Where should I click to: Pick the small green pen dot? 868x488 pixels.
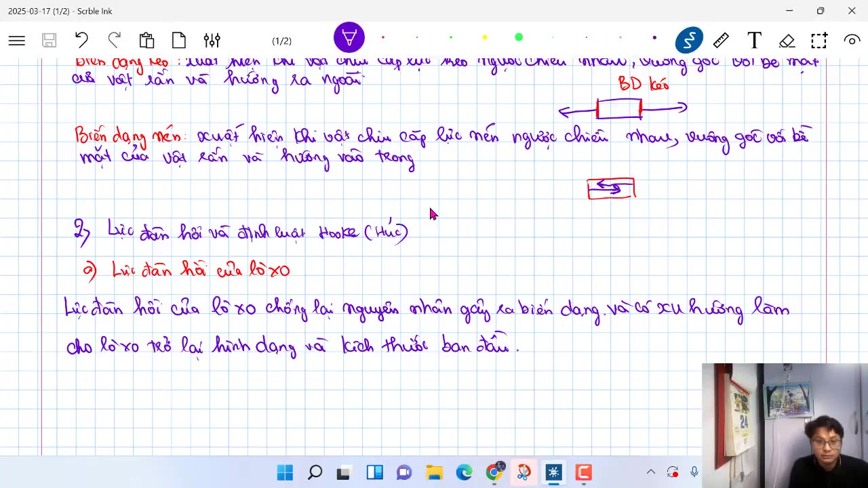(451, 37)
